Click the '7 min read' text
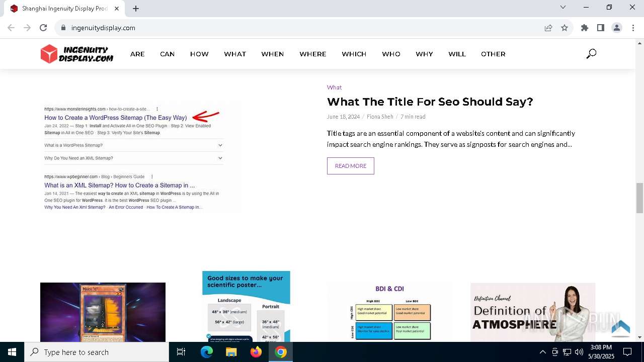 pyautogui.click(x=413, y=117)
